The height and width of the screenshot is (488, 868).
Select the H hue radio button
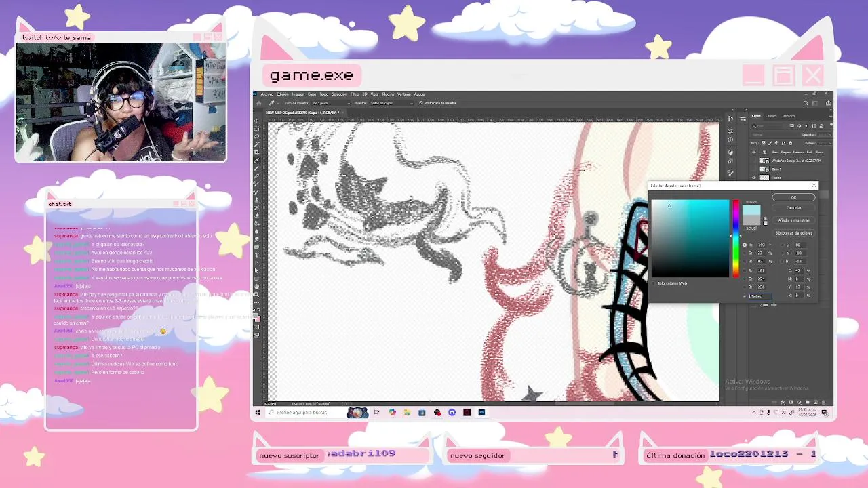click(745, 245)
